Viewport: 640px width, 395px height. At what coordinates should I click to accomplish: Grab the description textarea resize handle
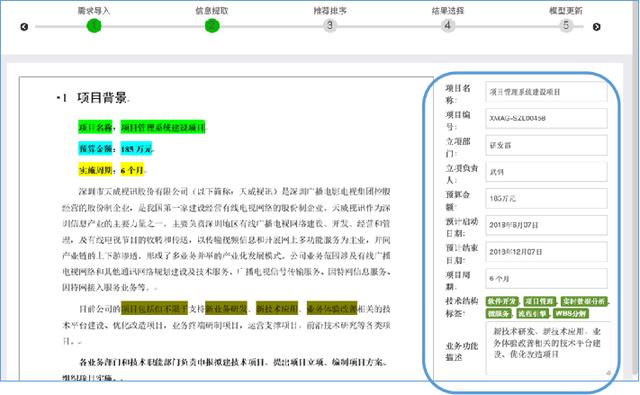[608, 372]
